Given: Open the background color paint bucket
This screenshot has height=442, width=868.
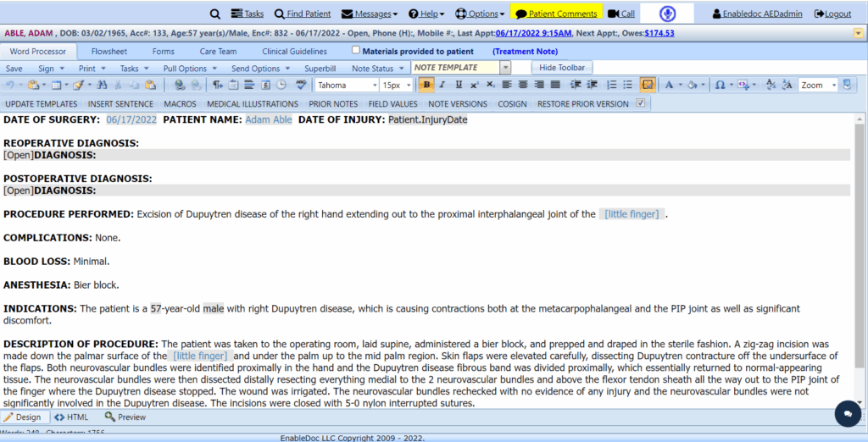Looking at the screenshot, I should 692,86.
